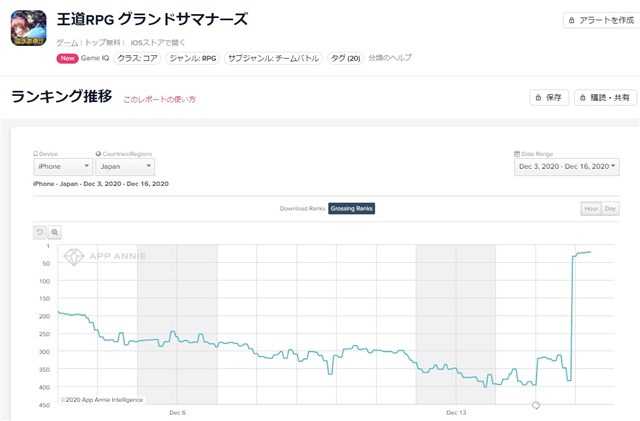Open the iPhone device dropdown
This screenshot has width=640, height=421.
tap(63, 167)
